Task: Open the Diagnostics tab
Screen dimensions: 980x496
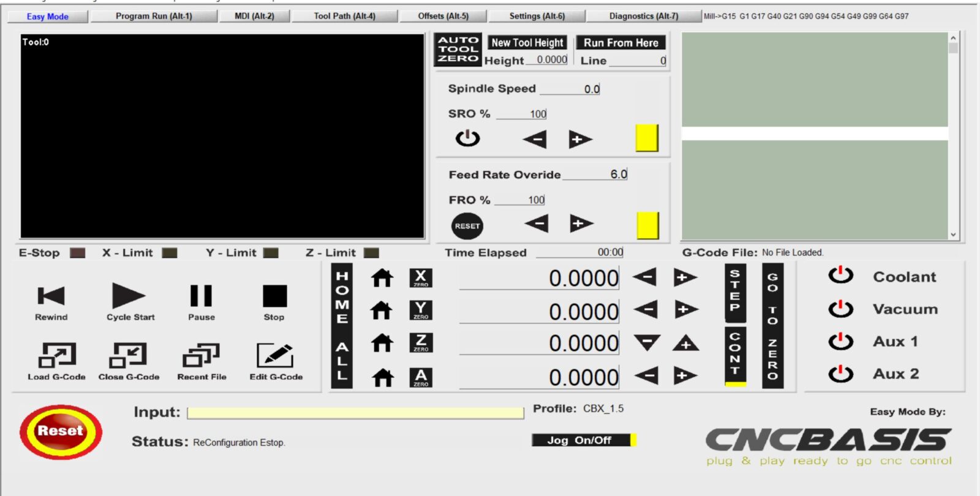Action: 643,17
